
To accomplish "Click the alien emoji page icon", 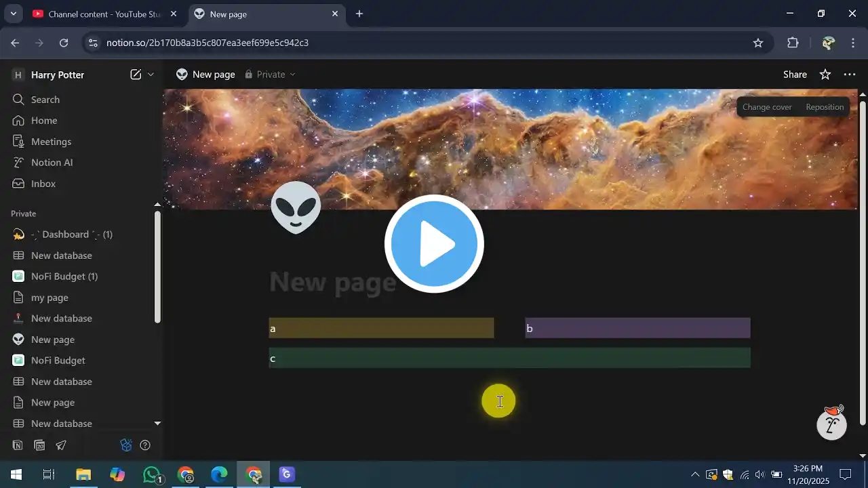I will tap(296, 207).
